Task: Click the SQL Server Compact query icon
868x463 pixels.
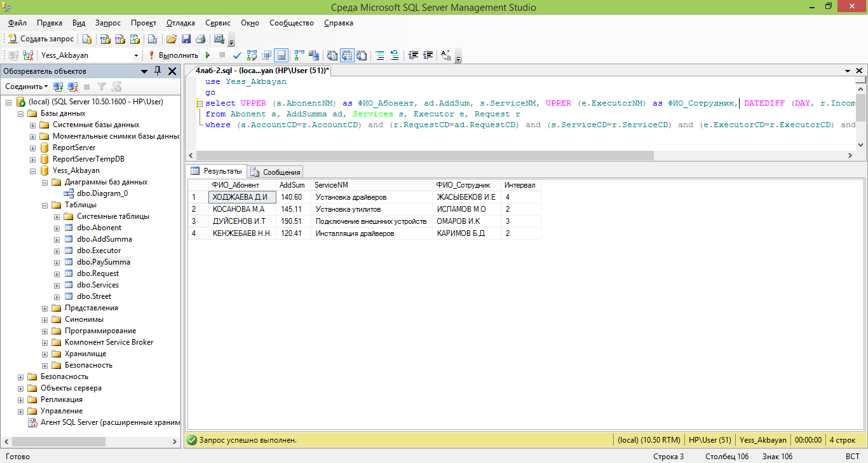Action: click(x=153, y=39)
